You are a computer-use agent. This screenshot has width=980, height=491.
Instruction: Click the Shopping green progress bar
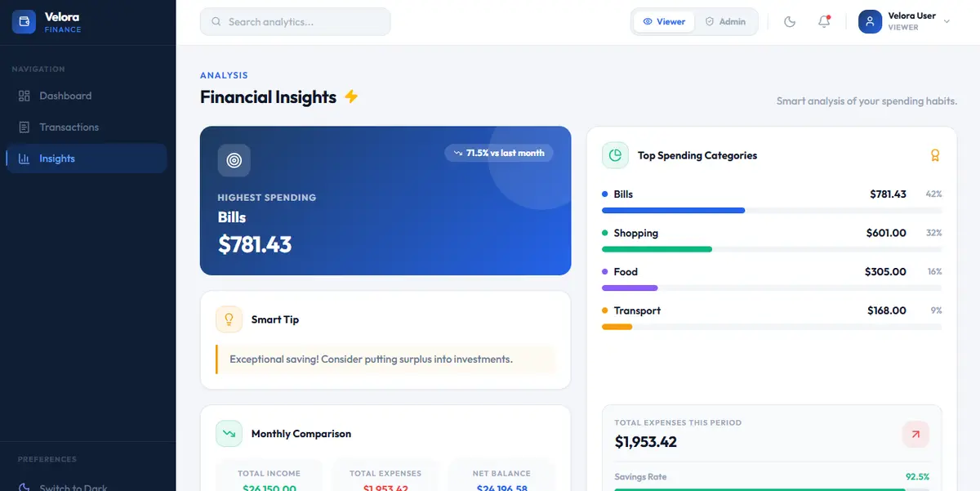click(657, 249)
